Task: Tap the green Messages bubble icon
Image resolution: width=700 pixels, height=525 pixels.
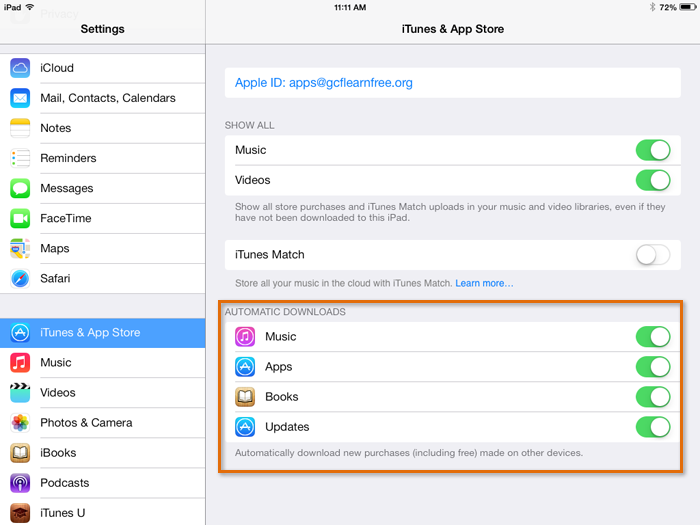Action: (20, 188)
